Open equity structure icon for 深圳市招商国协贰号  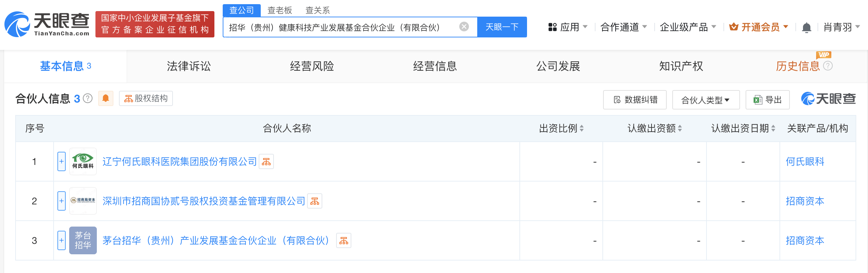click(315, 201)
